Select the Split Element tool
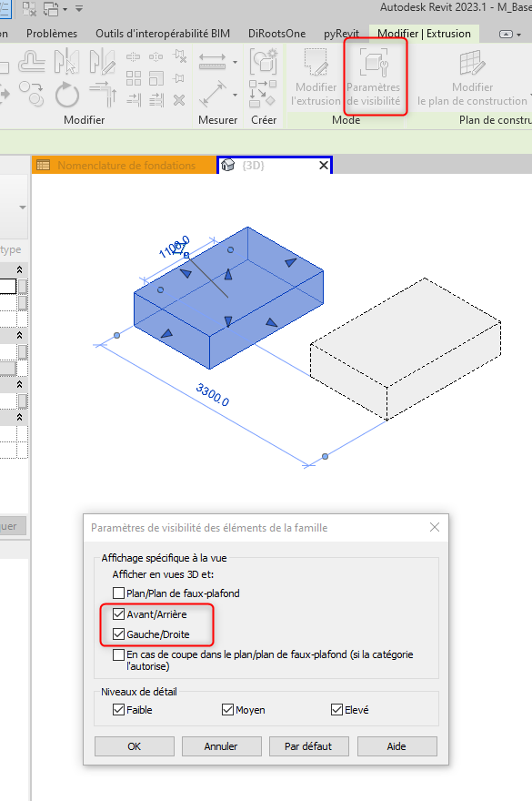The width and height of the screenshot is (532, 801). pyautogui.click(x=134, y=56)
